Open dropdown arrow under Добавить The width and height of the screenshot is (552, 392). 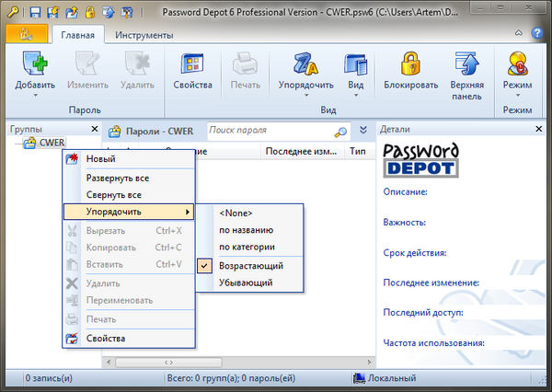coord(35,96)
